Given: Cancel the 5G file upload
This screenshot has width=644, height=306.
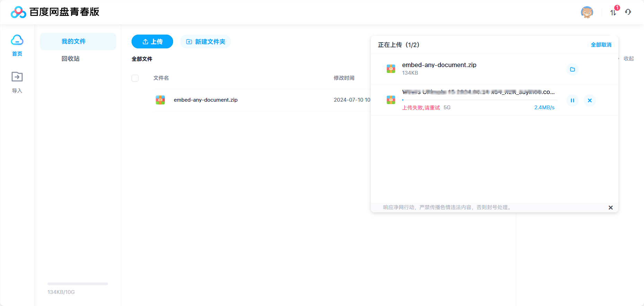Looking at the screenshot, I should (590, 101).
